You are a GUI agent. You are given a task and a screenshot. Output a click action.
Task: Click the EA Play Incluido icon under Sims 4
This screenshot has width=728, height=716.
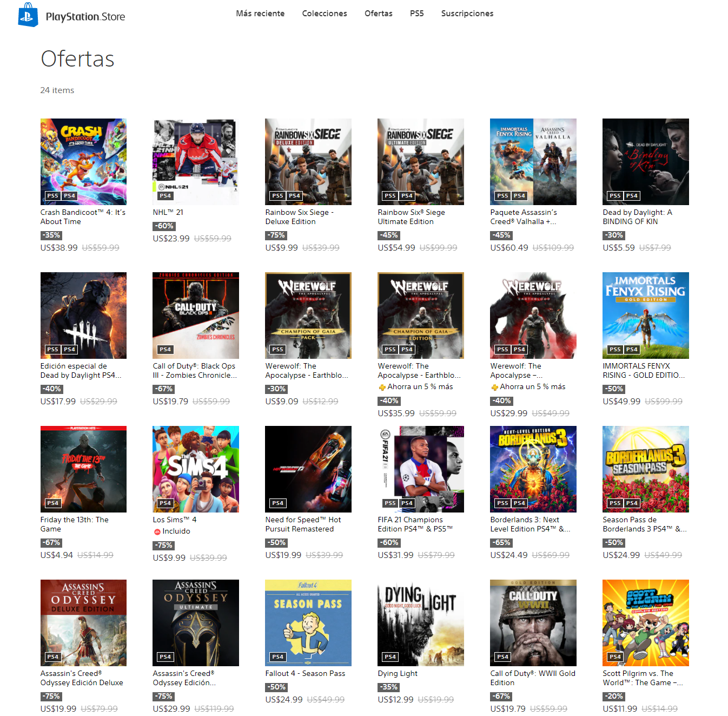[157, 531]
